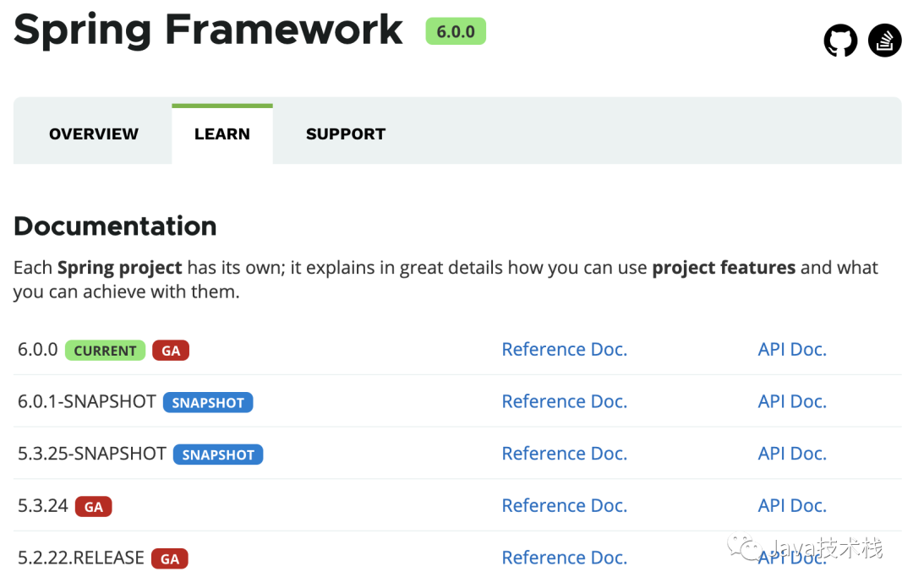Click the '6.0.1-SNAPSHOT' version text
The image size is (913, 588).
click(87, 401)
